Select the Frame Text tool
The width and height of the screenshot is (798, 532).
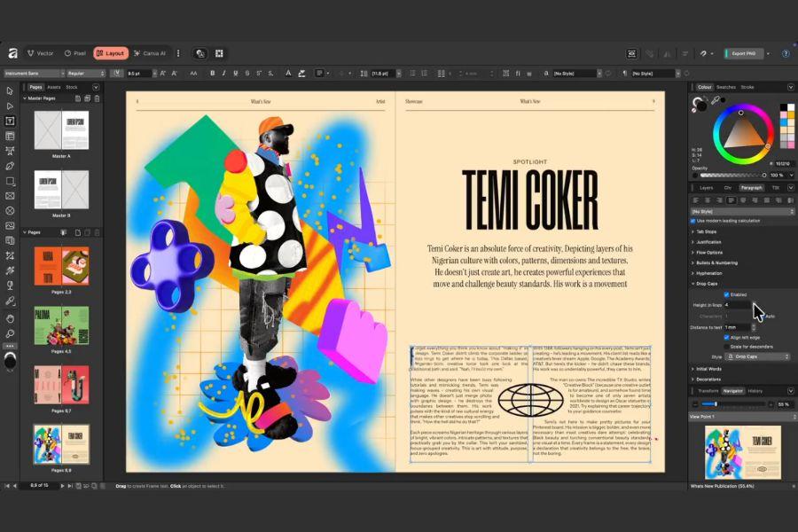coord(10,121)
